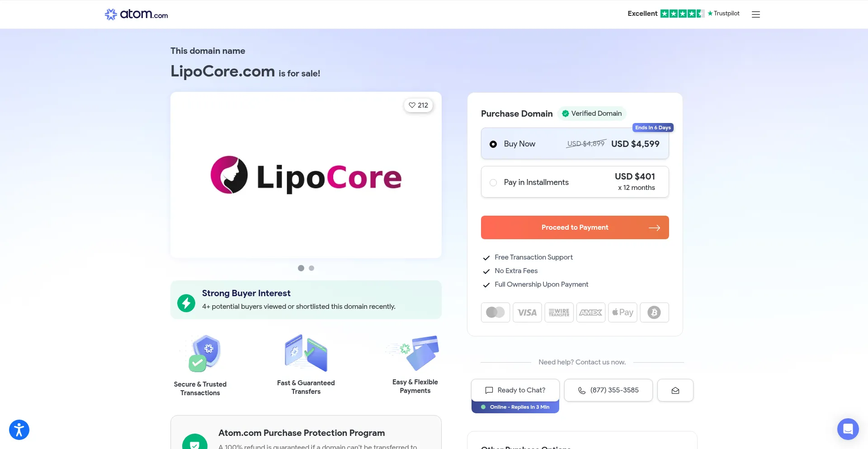868x449 pixels.
Task: Show the first logo slide dot
Action: pos(301,268)
